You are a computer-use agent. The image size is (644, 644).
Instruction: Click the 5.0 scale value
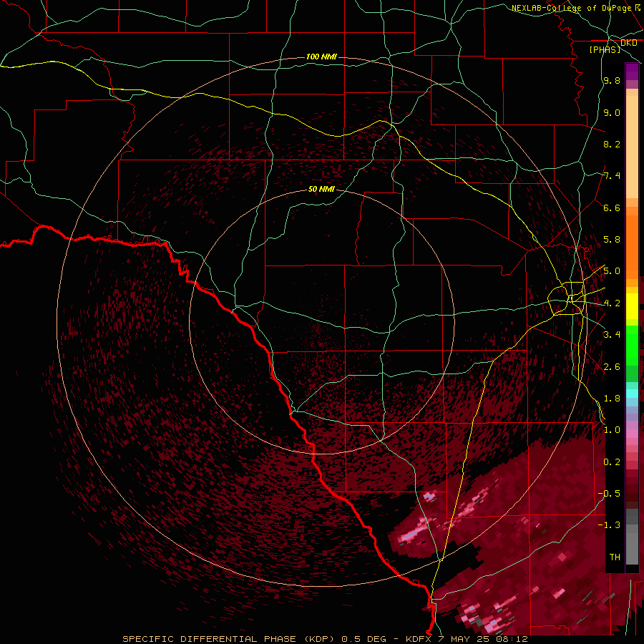612,271
